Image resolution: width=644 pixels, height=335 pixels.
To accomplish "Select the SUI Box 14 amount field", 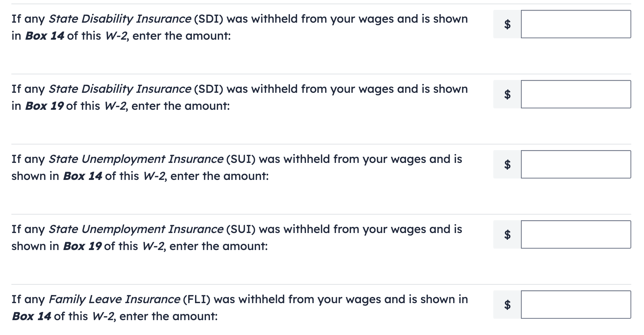I will [576, 164].
